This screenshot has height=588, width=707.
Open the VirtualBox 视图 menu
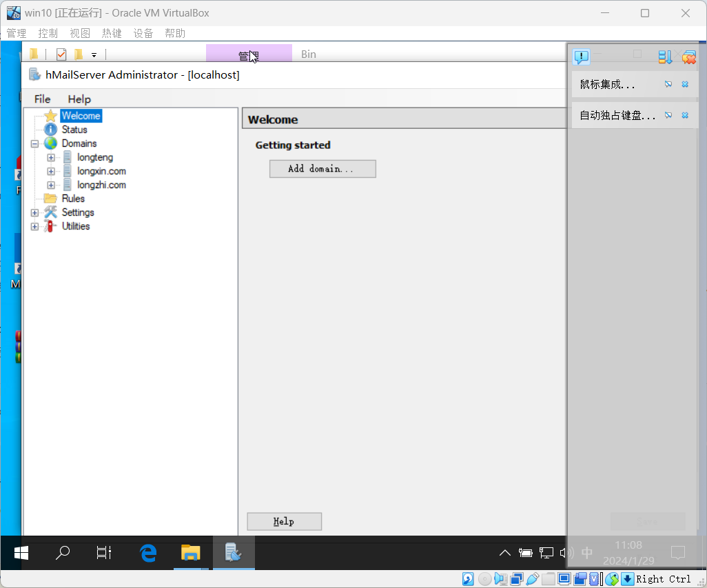point(80,33)
